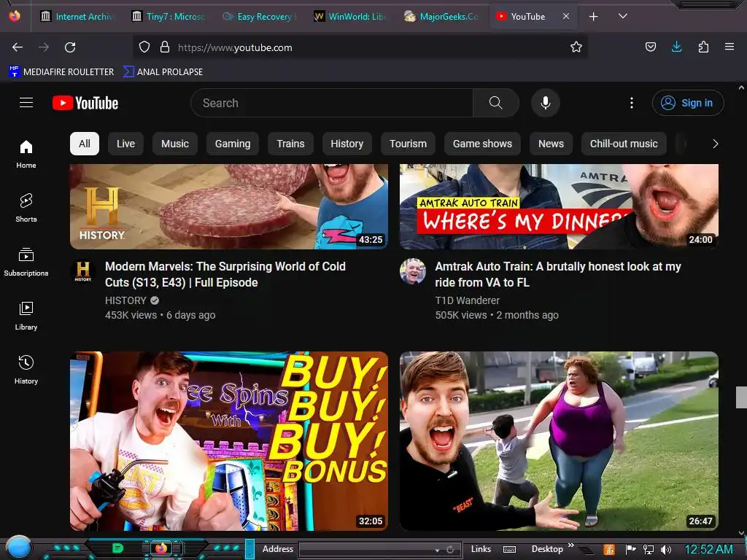Switch to WinWorld Library tab
747x560 pixels.
[350, 17]
